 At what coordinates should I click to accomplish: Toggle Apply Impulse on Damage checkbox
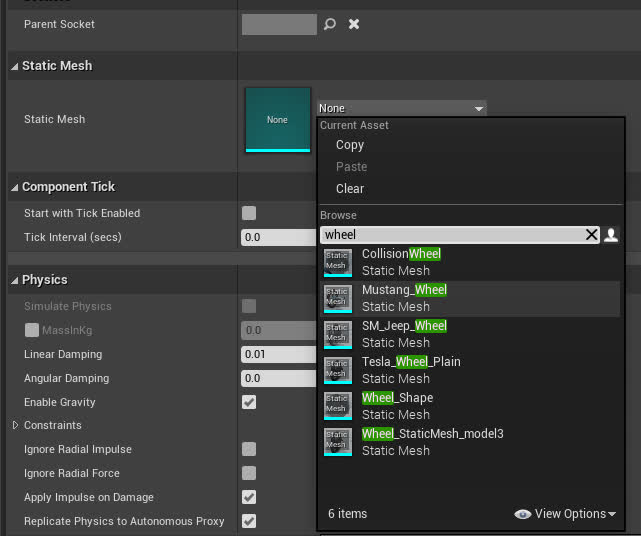point(249,497)
